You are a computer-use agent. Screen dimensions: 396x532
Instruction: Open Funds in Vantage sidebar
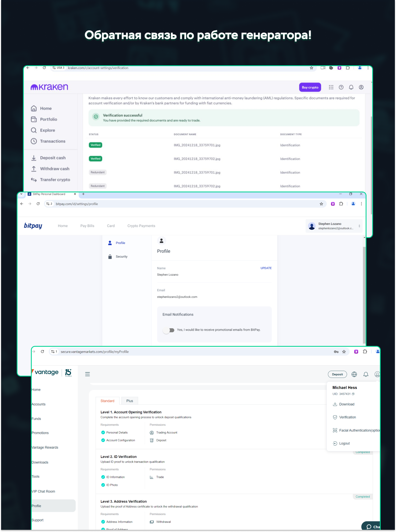(x=36, y=419)
